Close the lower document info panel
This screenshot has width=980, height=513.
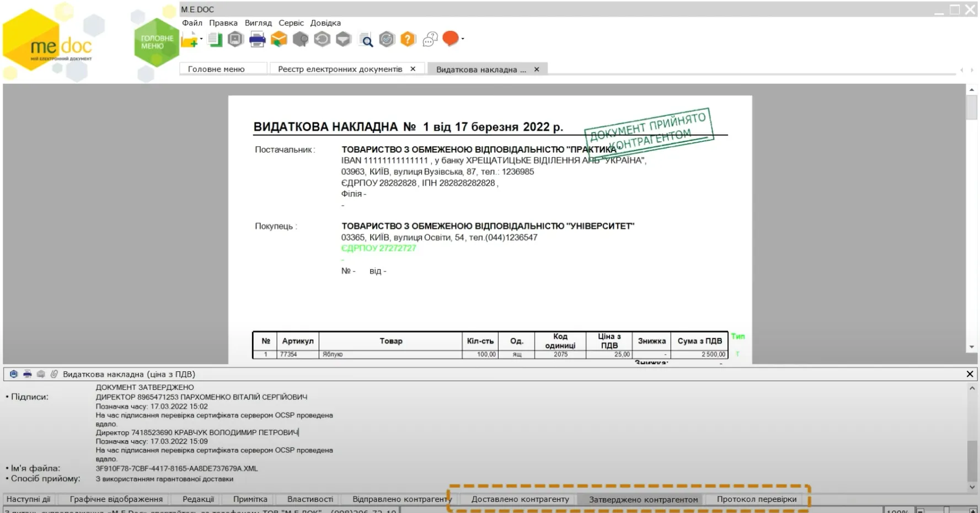click(970, 374)
